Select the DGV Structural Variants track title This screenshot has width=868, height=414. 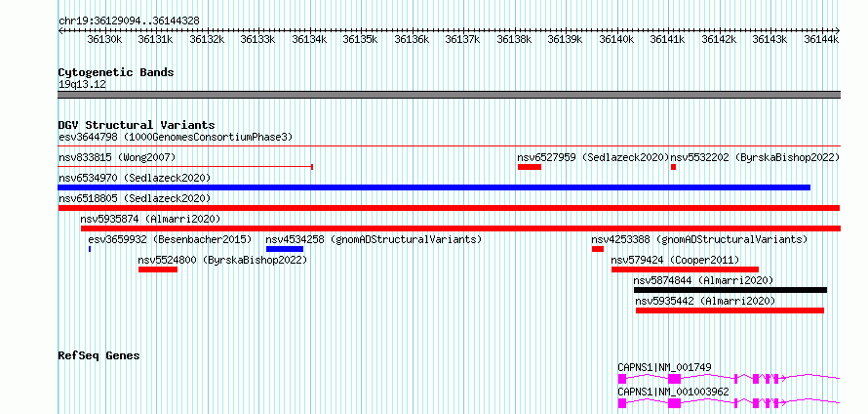137,125
